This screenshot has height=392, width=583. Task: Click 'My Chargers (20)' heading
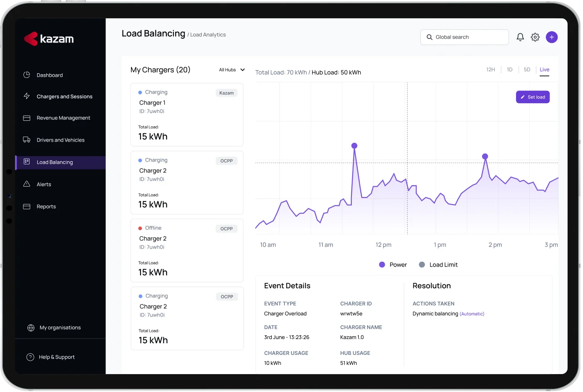point(160,70)
